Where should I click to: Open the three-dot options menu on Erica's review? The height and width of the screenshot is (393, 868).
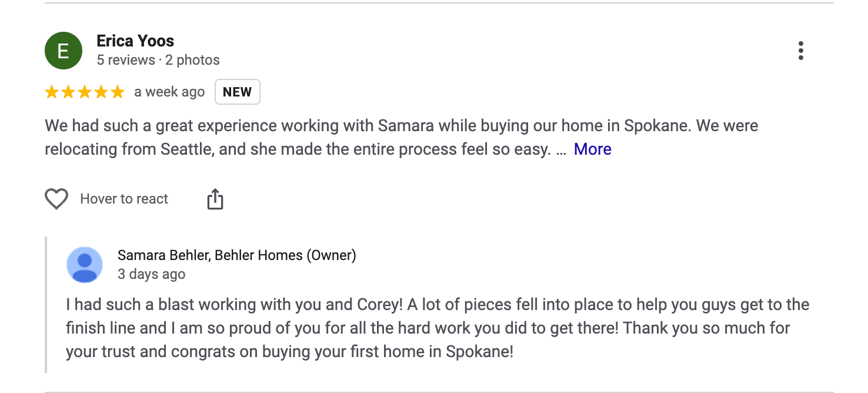point(800,51)
